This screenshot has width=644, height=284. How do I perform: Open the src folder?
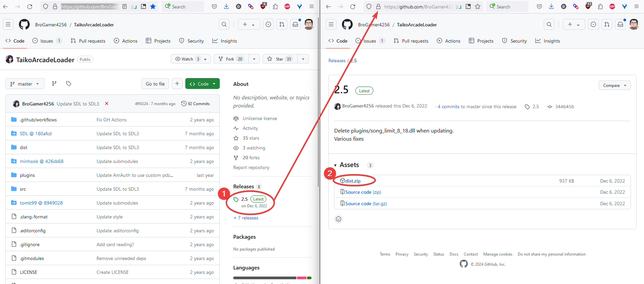(23, 189)
